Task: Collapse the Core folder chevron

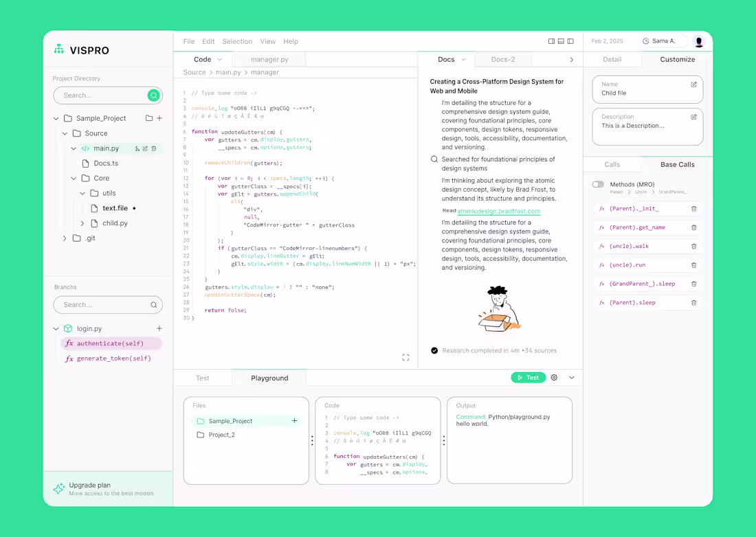Action: (x=74, y=178)
